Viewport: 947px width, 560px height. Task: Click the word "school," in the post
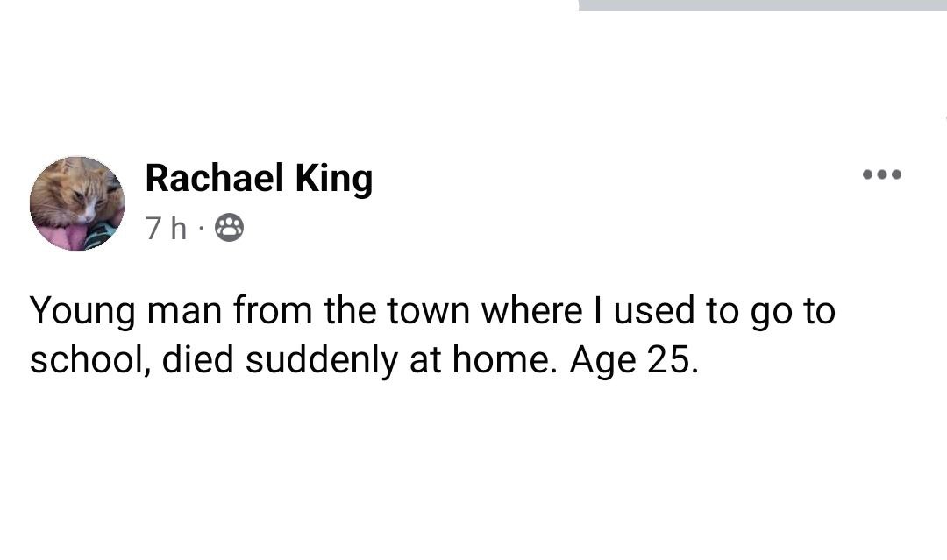point(90,361)
